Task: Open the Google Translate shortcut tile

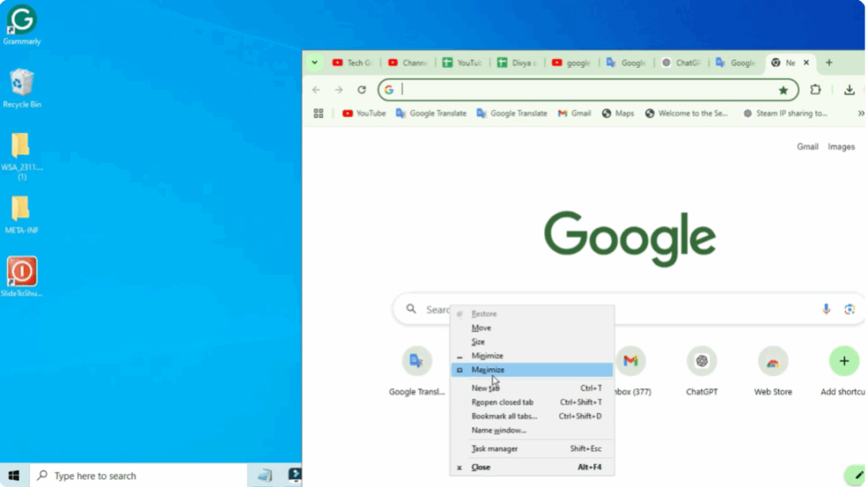Action: pyautogui.click(x=417, y=372)
